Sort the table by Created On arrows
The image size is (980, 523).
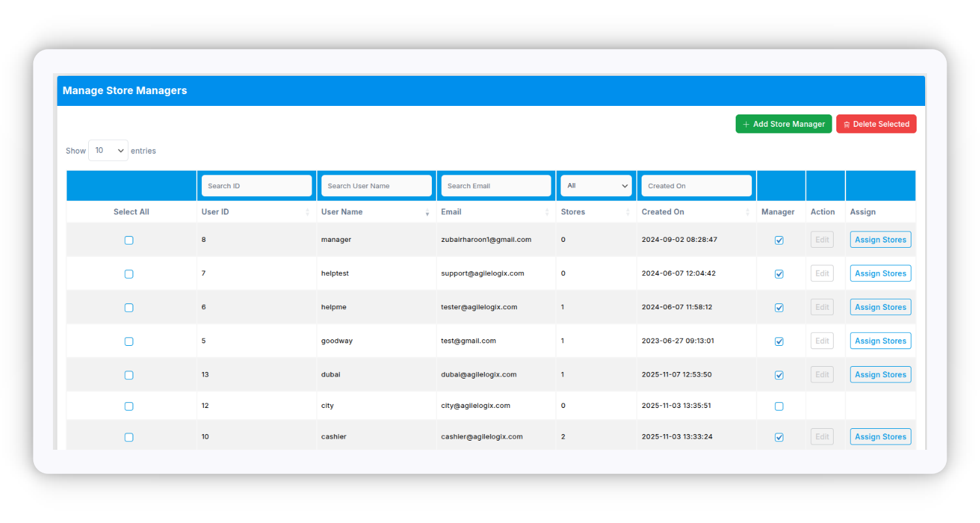click(x=747, y=212)
